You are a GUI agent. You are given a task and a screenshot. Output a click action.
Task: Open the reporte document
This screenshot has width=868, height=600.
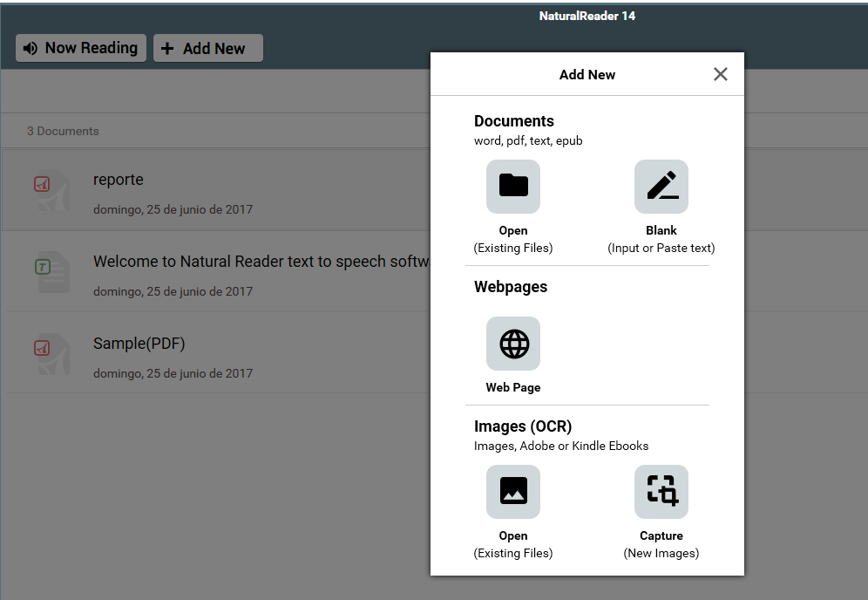tap(216, 189)
